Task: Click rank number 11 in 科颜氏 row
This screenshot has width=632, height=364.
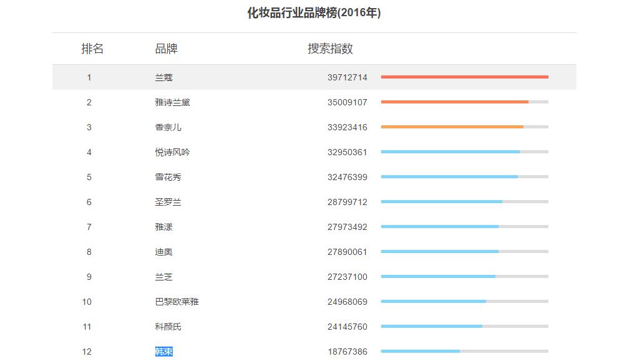Action: click(87, 327)
